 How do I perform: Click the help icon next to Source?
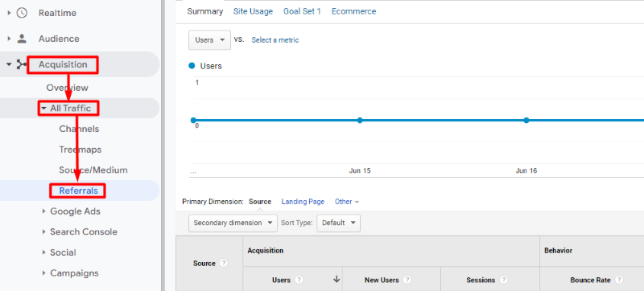pos(224,264)
